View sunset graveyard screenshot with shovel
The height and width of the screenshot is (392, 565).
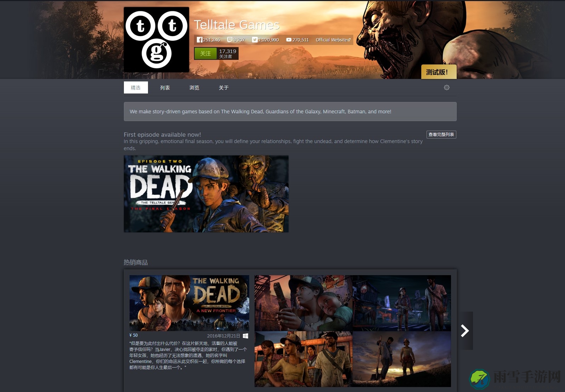(x=402, y=359)
